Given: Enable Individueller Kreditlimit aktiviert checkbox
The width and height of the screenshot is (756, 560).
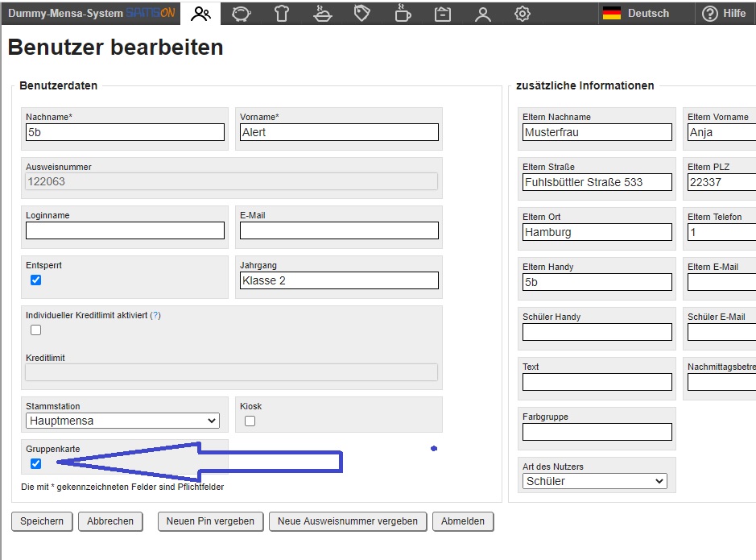Looking at the screenshot, I should click(35, 330).
